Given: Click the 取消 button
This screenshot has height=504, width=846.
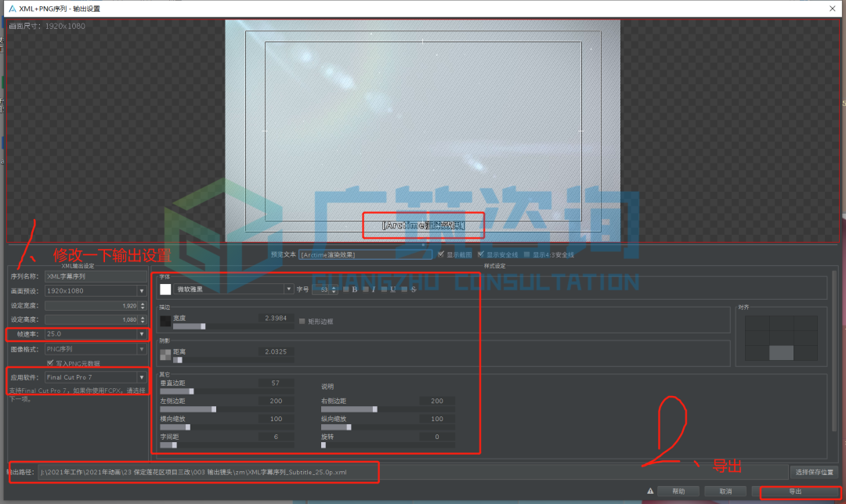Looking at the screenshot, I should click(x=725, y=491).
